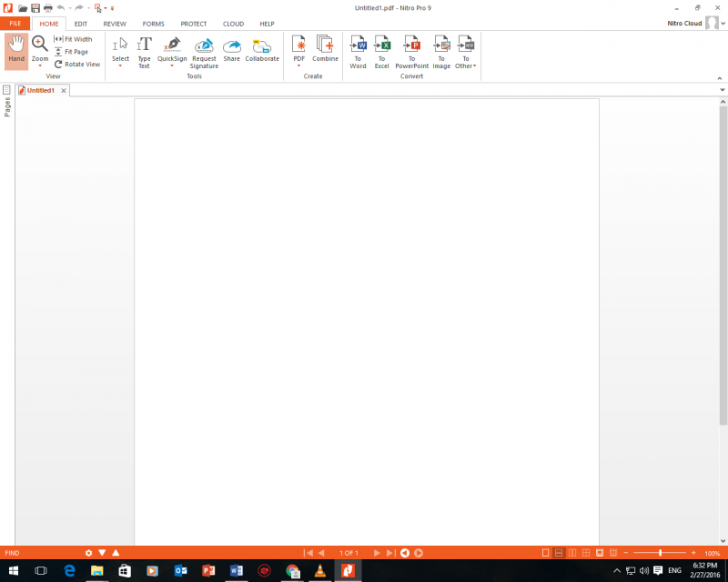The image size is (728, 582).
Task: Click the FIND search field
Action: pyautogui.click(x=42, y=553)
